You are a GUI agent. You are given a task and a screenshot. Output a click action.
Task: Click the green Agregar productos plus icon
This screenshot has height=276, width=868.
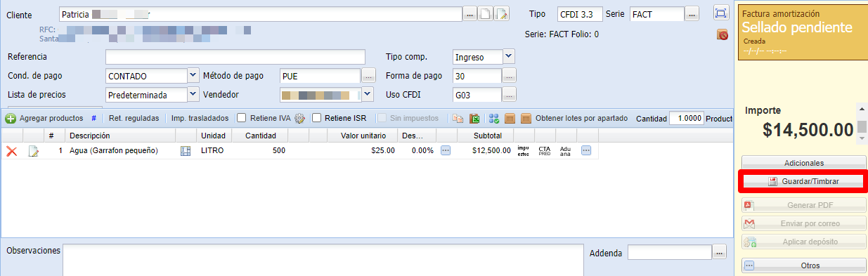tap(11, 119)
